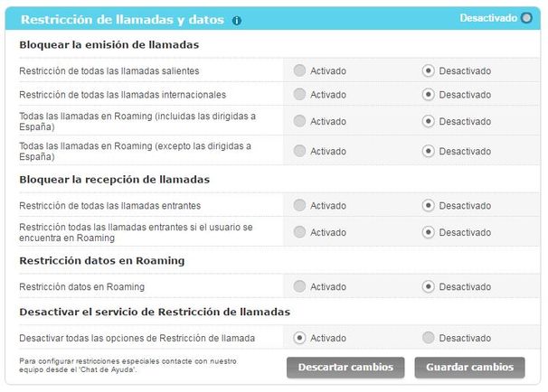This screenshot has height=392, width=548.
Task: Select Desactivado for deactivating all restriction options
Action: tap(428, 338)
